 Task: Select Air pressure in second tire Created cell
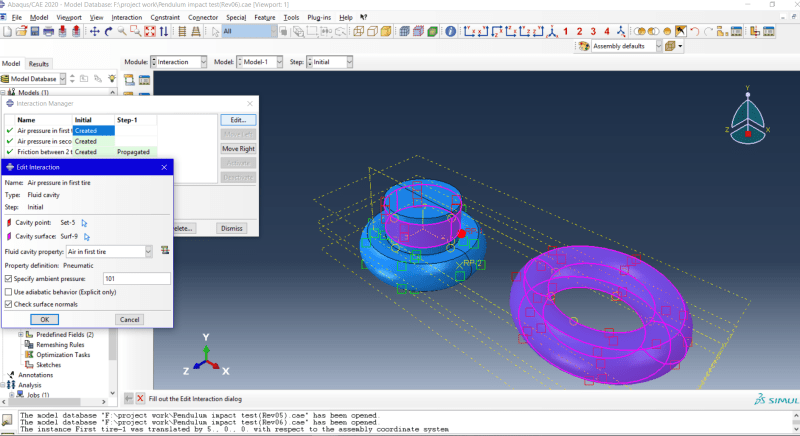(94, 141)
